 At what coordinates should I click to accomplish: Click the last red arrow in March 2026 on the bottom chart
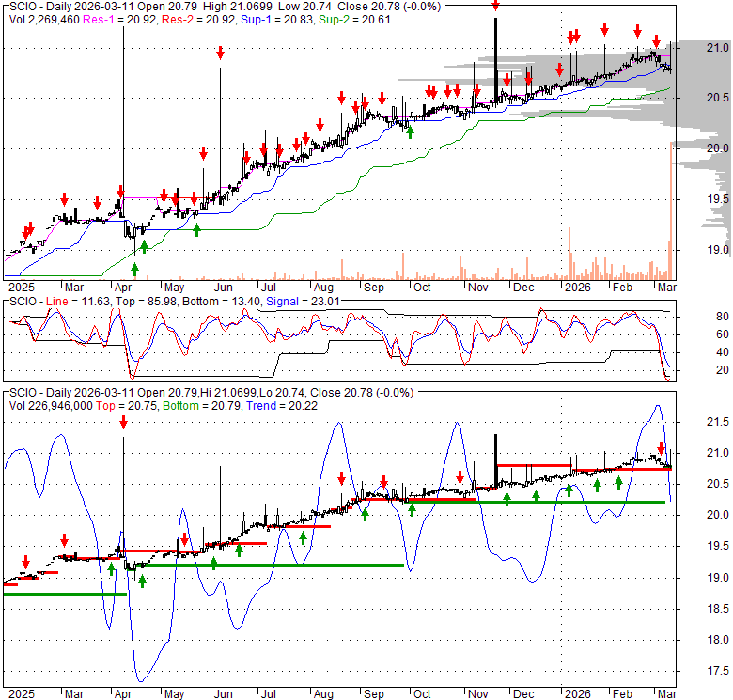(661, 448)
